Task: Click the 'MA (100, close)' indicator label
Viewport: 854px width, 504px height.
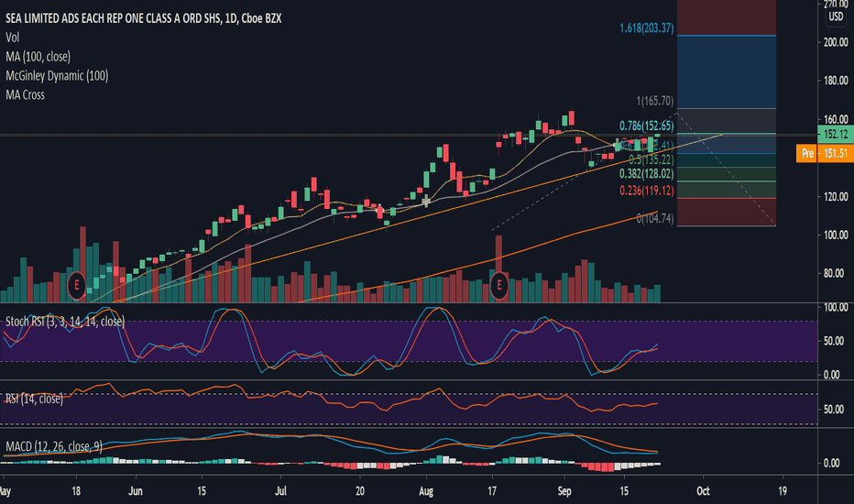Action: [38, 57]
